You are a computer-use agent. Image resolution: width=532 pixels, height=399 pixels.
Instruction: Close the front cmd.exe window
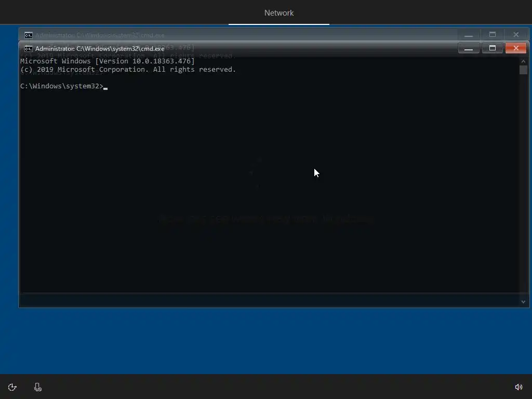pyautogui.click(x=516, y=48)
